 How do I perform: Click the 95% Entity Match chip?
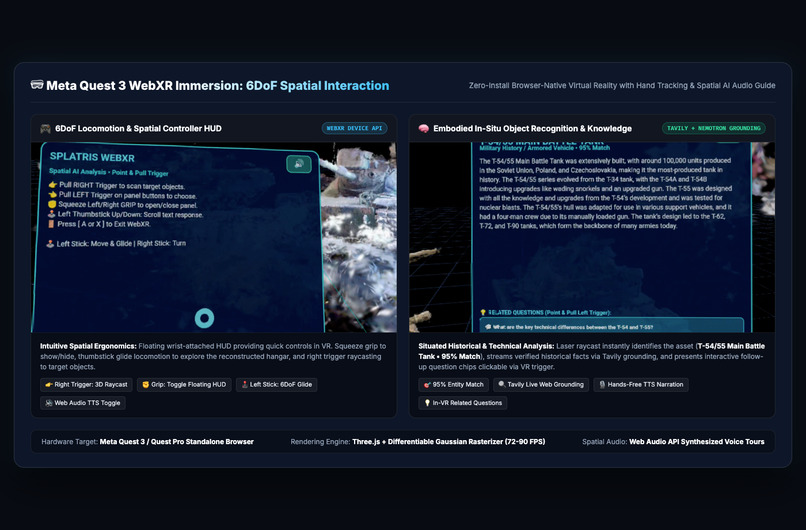454,385
